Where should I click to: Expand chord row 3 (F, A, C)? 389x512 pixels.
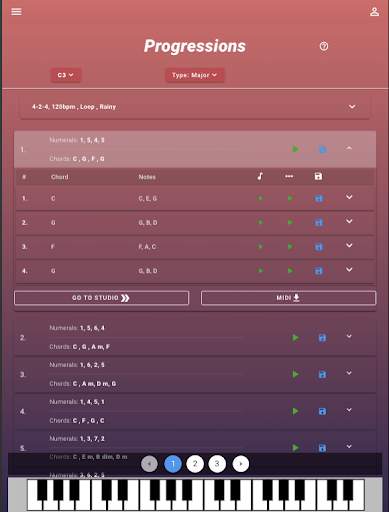point(349,245)
